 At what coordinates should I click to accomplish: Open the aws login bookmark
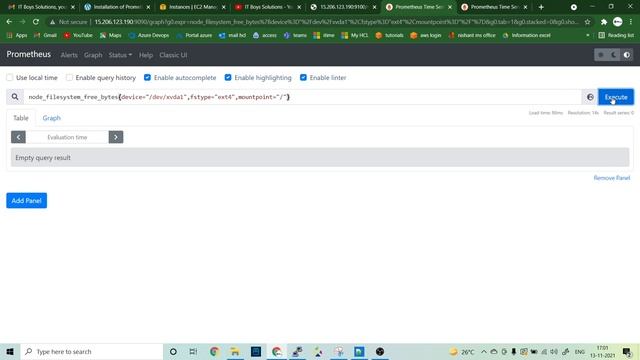pos(425,35)
